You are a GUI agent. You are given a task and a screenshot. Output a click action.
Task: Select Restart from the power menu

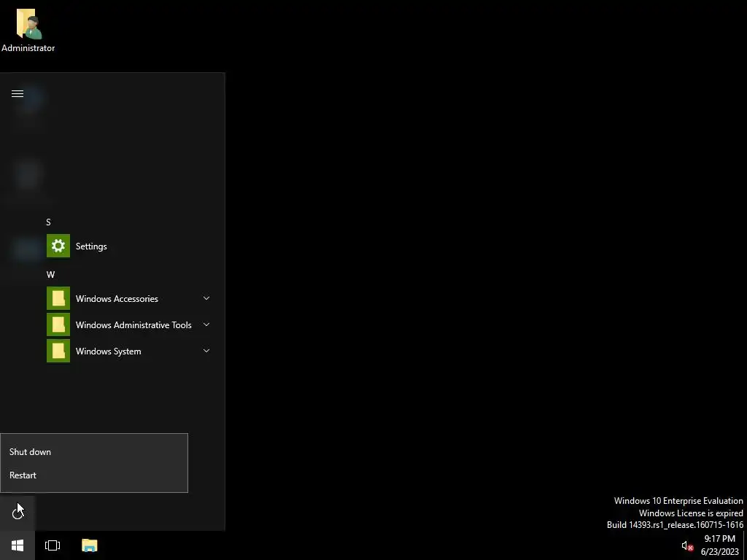click(x=94, y=475)
